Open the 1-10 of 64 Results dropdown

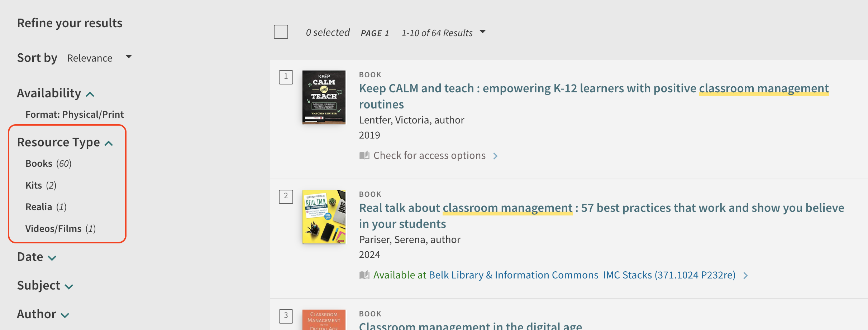coord(444,33)
